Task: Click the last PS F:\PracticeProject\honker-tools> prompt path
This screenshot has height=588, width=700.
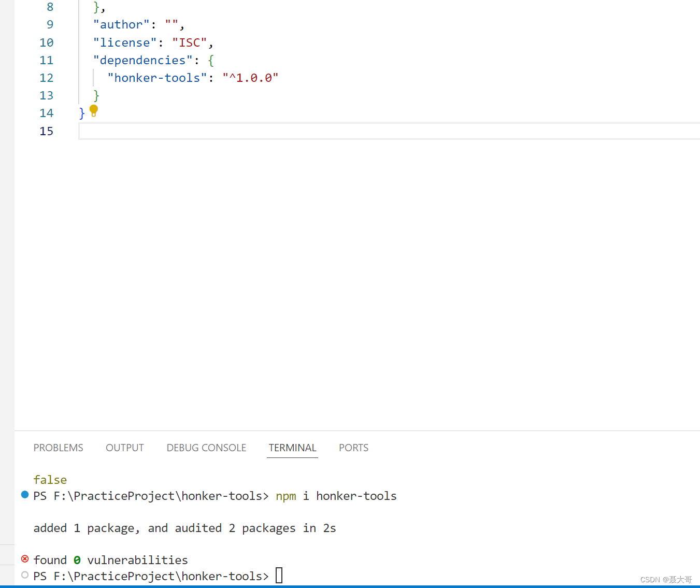Action: pyautogui.click(x=151, y=576)
